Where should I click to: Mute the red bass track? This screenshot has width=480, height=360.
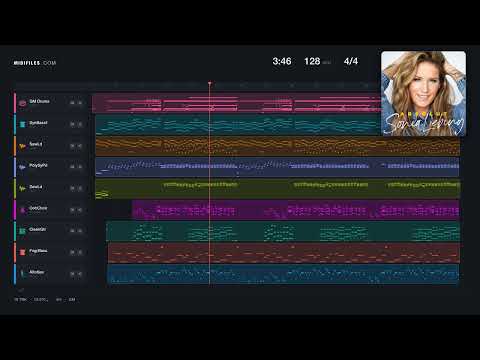point(72,252)
